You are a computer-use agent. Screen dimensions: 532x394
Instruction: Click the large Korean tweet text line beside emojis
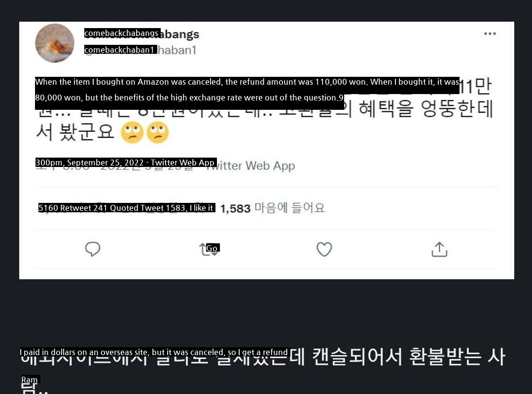click(x=75, y=132)
